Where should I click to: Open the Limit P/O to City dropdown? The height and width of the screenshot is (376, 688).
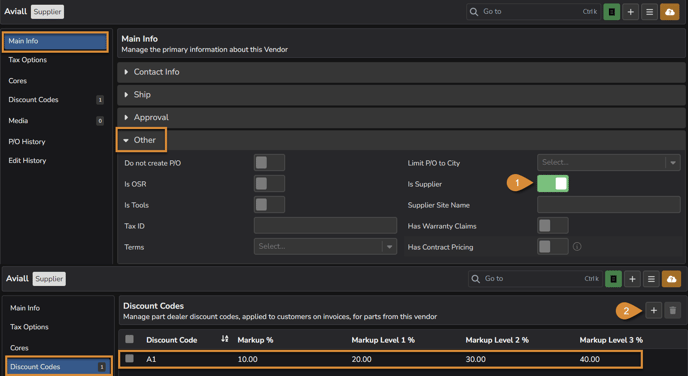click(x=609, y=162)
